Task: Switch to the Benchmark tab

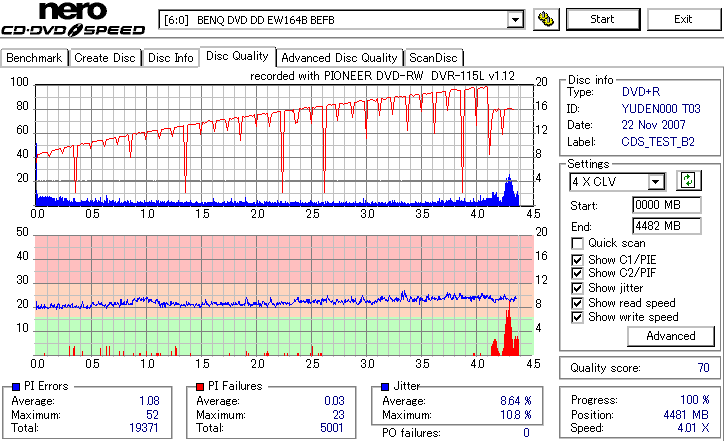Action: [x=34, y=58]
